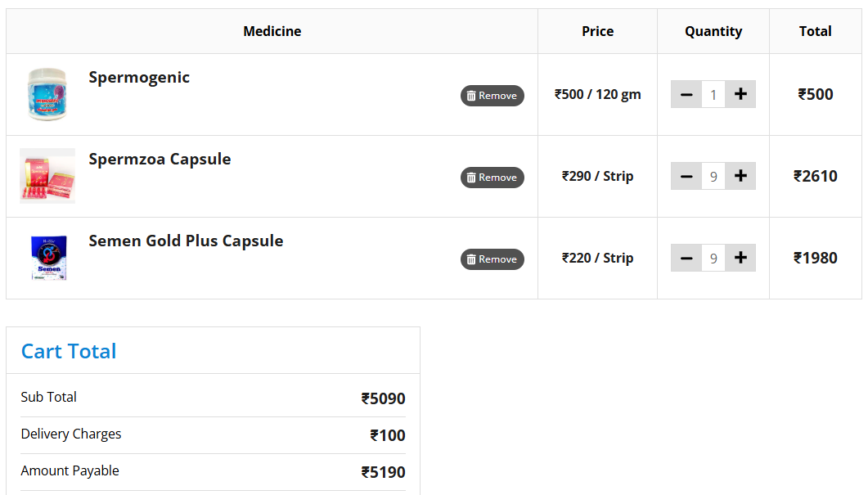Reduce Semen Gold Plus Capsule quantity
Screen dimensions: 868x495
point(686,258)
